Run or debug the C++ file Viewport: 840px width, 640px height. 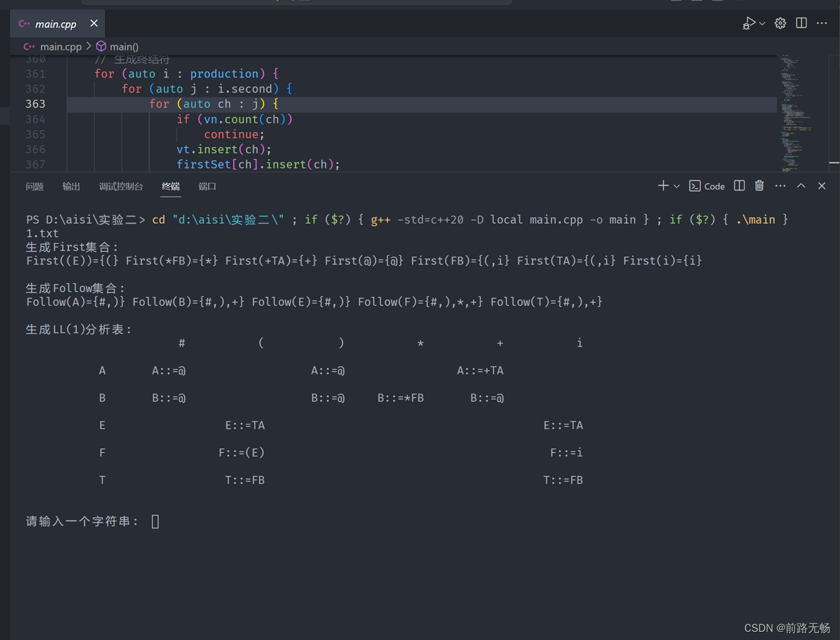click(748, 23)
